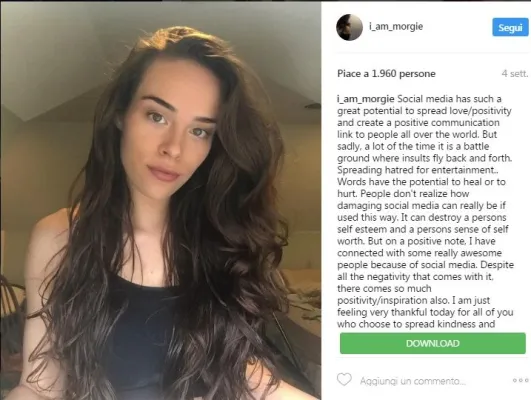Click the green DOWNLOAD button
This screenshot has width=531, height=400.
[433, 343]
